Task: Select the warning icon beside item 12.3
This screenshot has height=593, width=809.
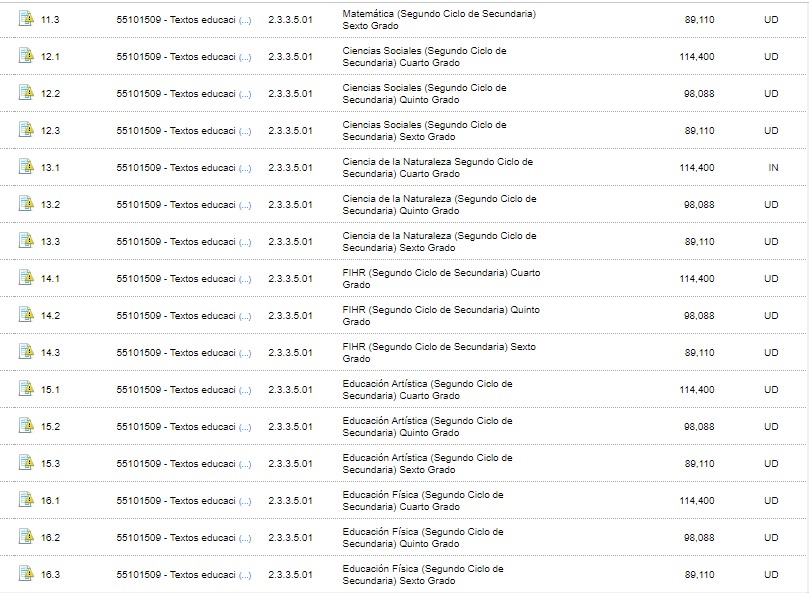Action: point(26,130)
